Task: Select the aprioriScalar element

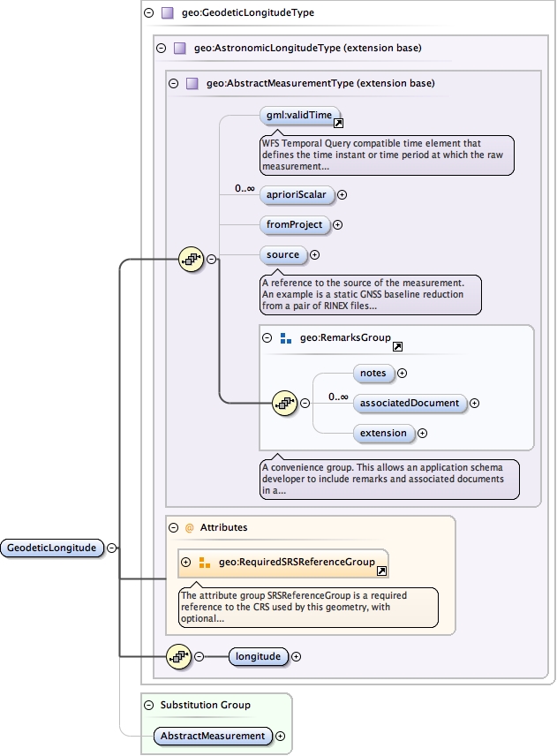Action: tap(297, 195)
